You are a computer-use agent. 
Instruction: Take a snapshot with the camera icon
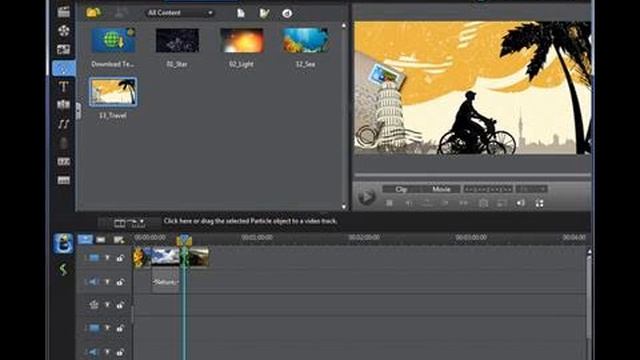click(483, 203)
